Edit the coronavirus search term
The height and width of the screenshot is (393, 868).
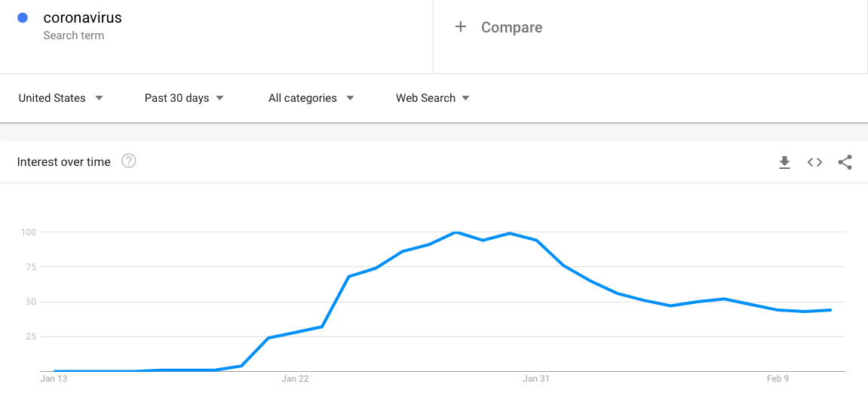point(82,17)
